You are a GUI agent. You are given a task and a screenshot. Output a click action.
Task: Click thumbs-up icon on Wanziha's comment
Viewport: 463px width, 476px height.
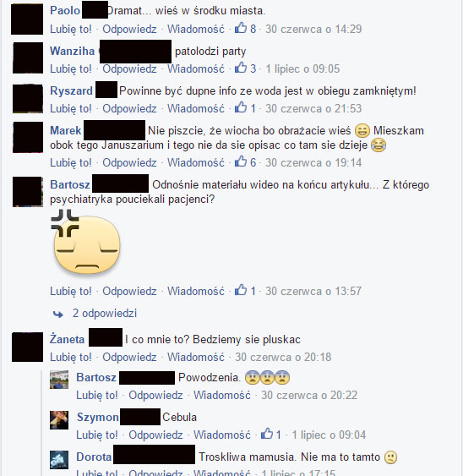(241, 68)
